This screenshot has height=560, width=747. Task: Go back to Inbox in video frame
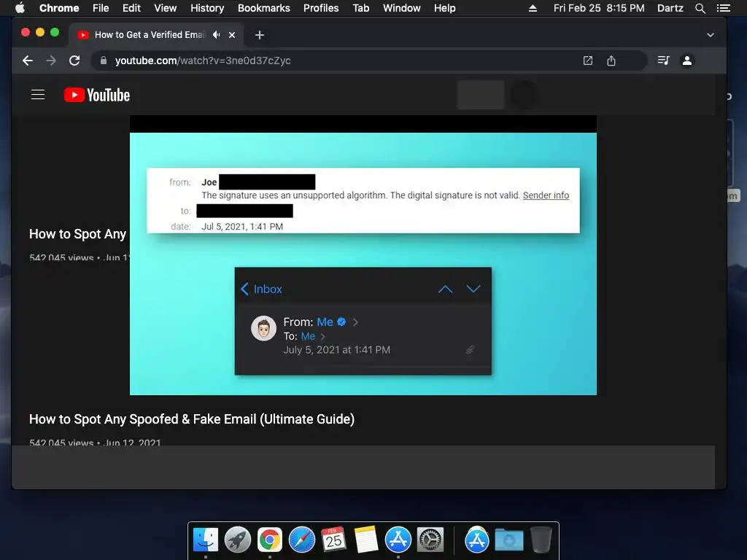(262, 289)
